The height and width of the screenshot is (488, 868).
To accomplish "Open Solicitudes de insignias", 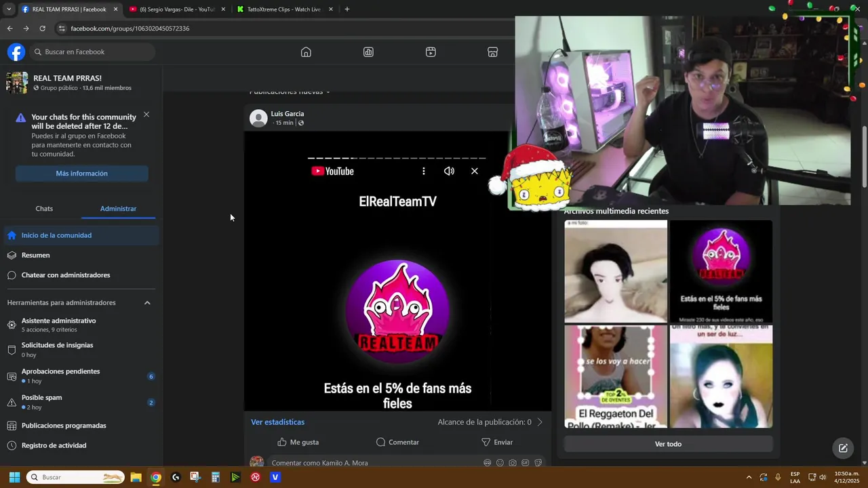I will 82,350.
